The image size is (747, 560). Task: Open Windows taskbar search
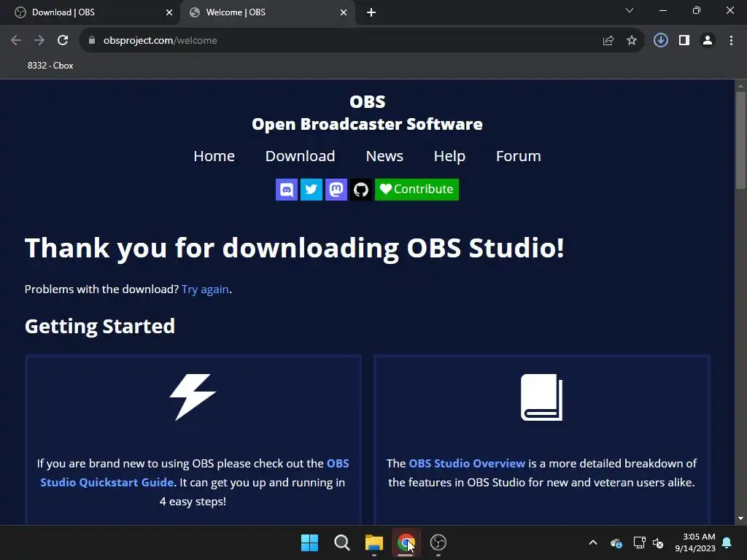[342, 542]
